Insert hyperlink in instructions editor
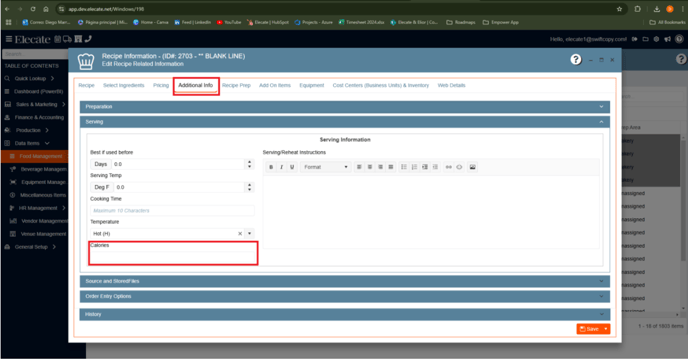Viewport: 688px width, 360px height. coord(448,167)
